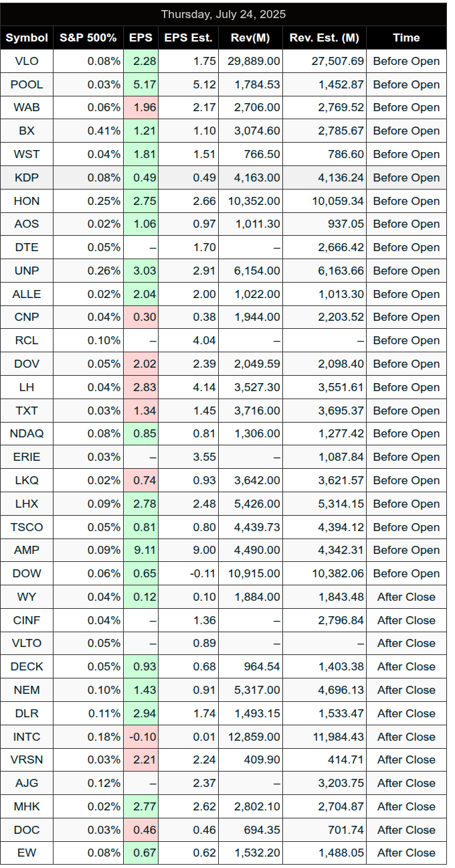Click the EW symbol in last row

(27, 853)
